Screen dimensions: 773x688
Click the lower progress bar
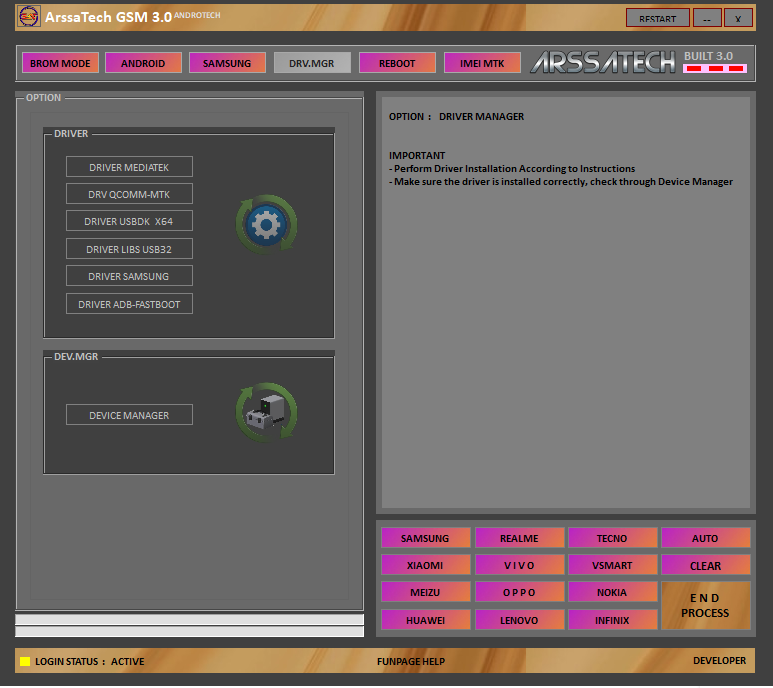click(189, 631)
